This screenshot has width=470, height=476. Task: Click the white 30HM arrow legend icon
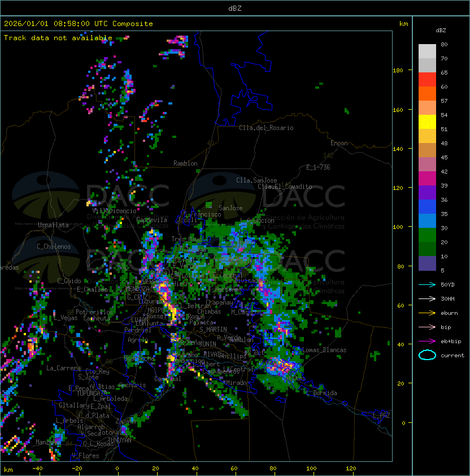tap(427, 298)
